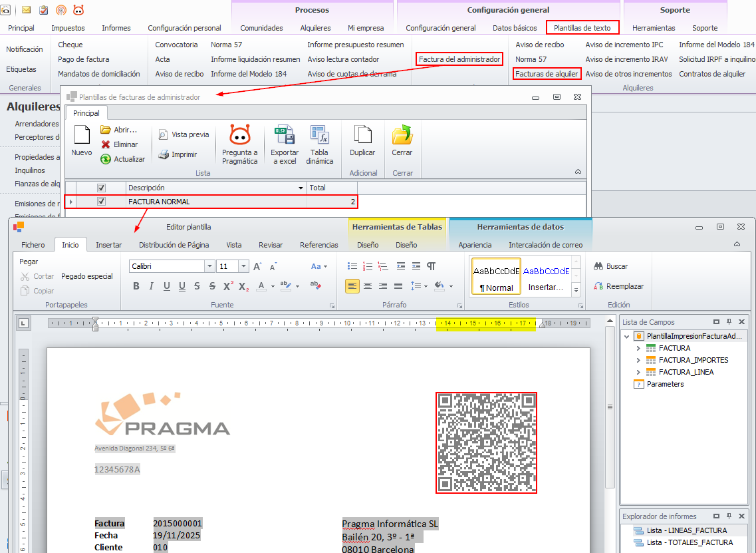Collapse PlantillaImpresionFacturaAd root node

tap(627, 336)
